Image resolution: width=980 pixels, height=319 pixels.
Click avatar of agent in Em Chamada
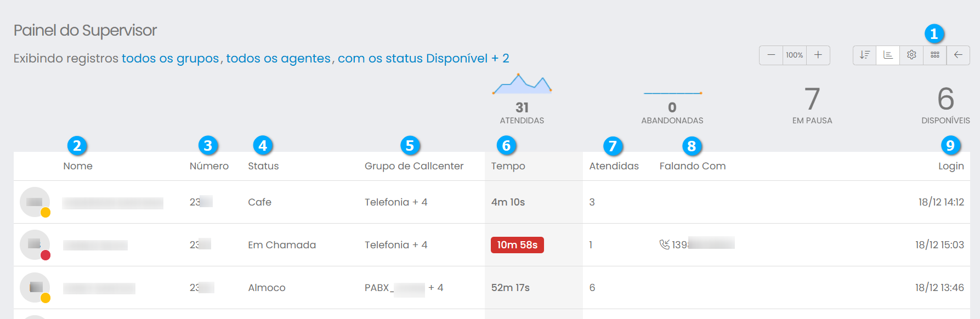pyautogui.click(x=35, y=244)
